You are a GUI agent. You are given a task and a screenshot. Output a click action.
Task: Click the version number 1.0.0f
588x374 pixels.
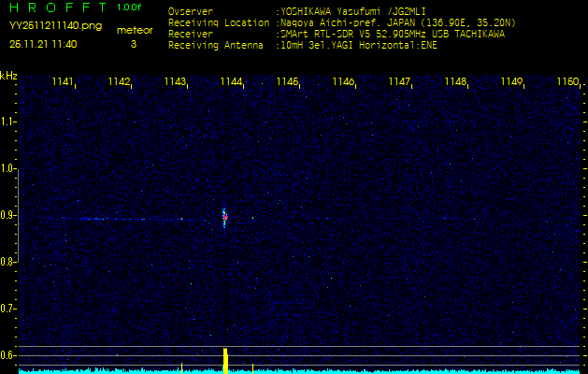tap(130, 7)
